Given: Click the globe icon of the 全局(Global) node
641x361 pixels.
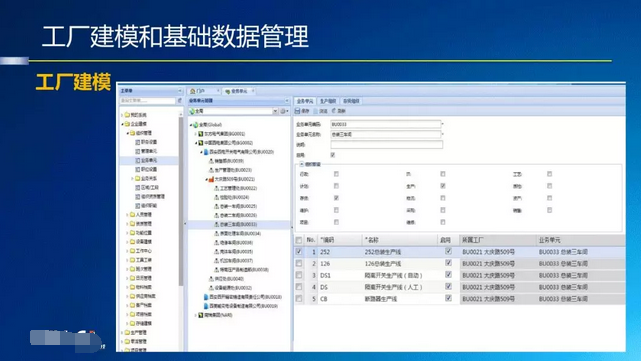Looking at the screenshot, I should point(196,125).
